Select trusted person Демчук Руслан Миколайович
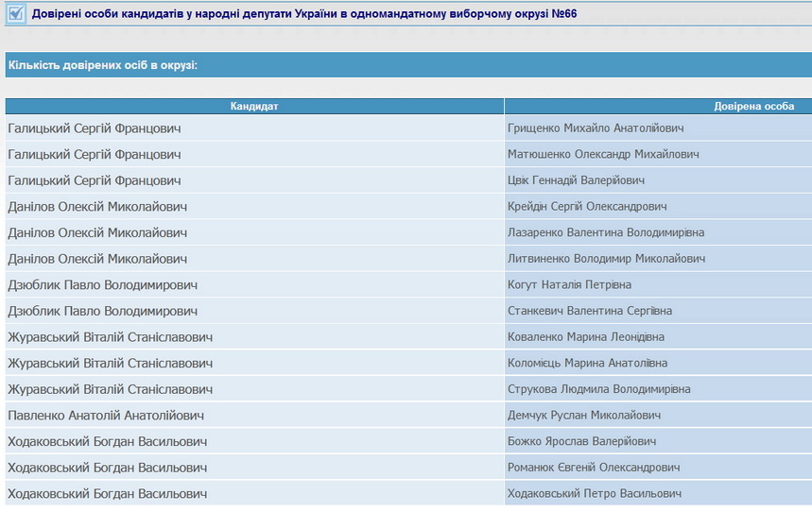 coord(584,415)
